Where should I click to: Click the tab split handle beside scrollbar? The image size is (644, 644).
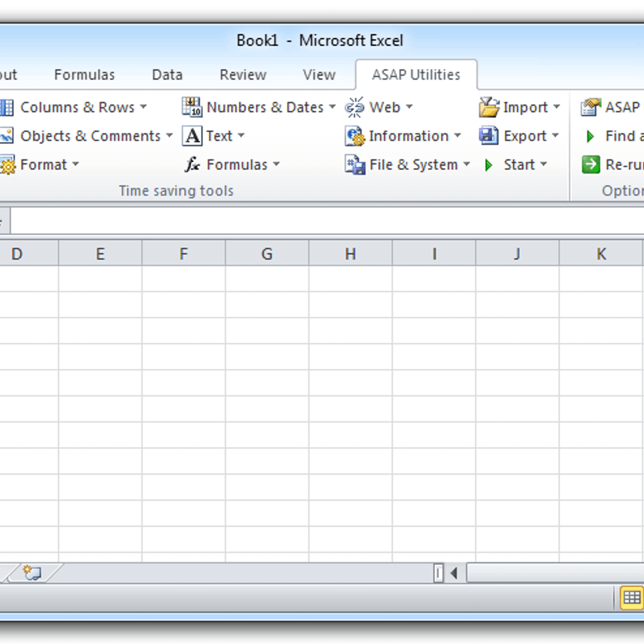pos(438,573)
